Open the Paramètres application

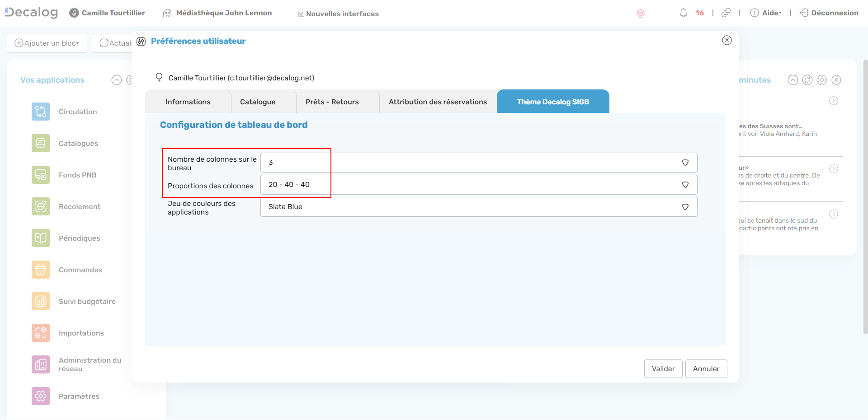click(79, 396)
